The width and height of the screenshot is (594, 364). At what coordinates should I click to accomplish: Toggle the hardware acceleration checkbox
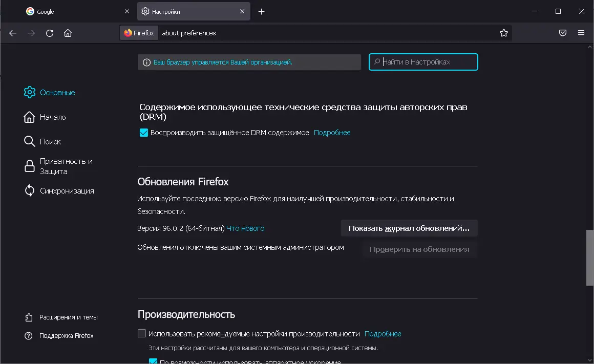[x=153, y=361]
